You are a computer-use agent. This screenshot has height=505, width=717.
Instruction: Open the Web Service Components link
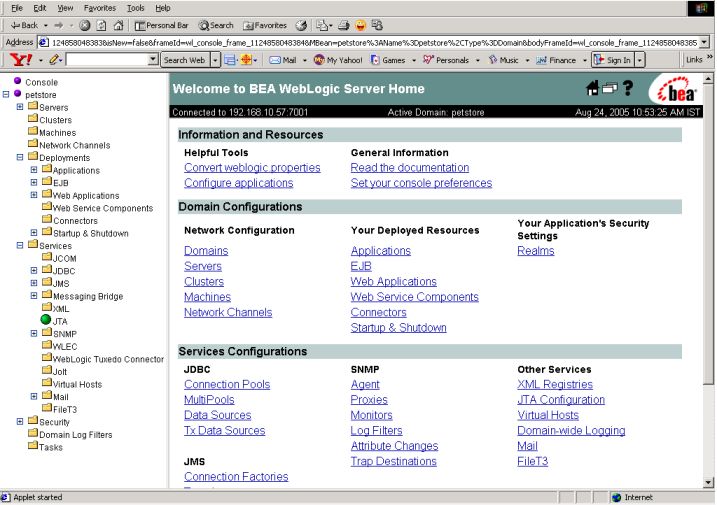pos(414,297)
